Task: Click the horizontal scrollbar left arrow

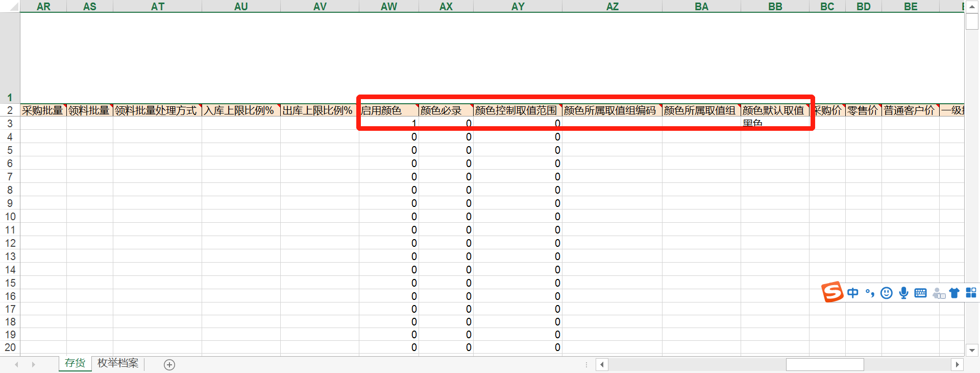Action: pos(602,364)
